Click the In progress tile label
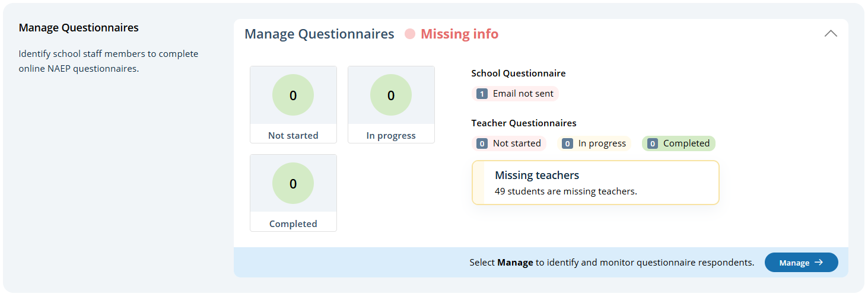This screenshot has height=297, width=868. [x=391, y=135]
